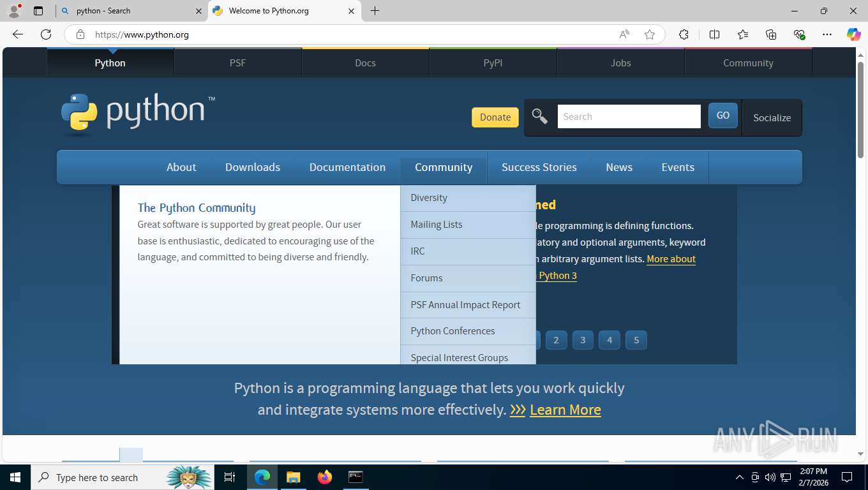Open the Community navigation menu
The height and width of the screenshot is (490, 868).
click(444, 167)
